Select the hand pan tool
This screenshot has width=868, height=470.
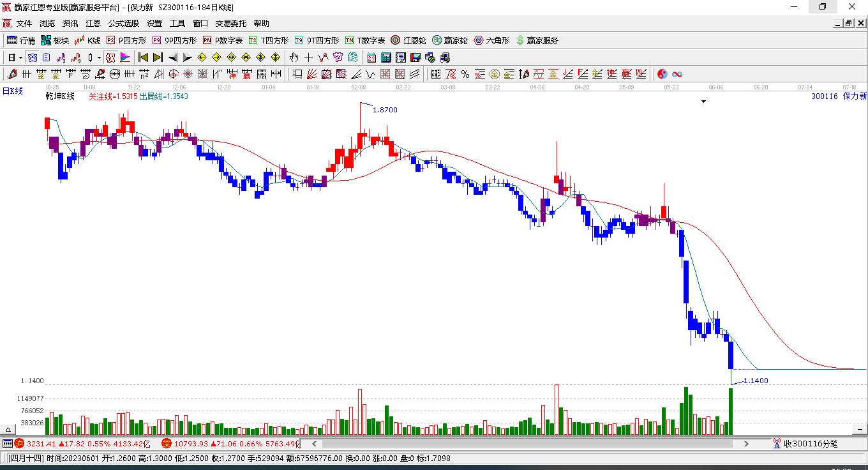pyautogui.click(x=294, y=57)
